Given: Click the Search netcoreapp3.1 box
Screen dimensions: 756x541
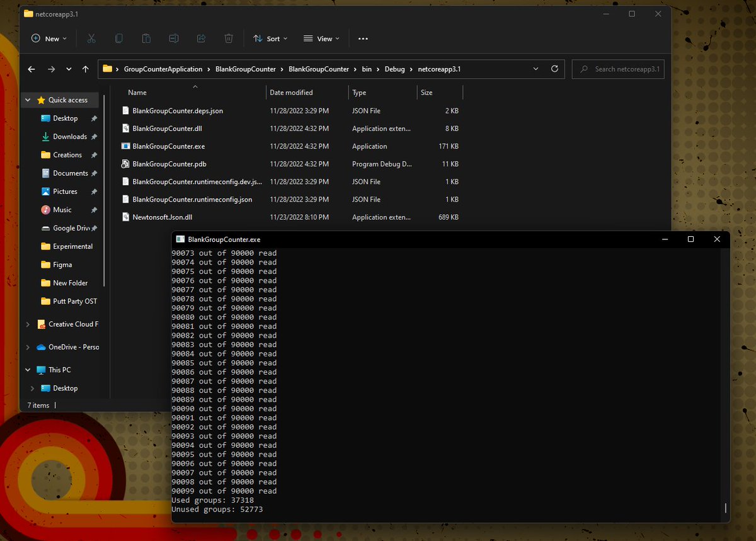Looking at the screenshot, I should [618, 69].
